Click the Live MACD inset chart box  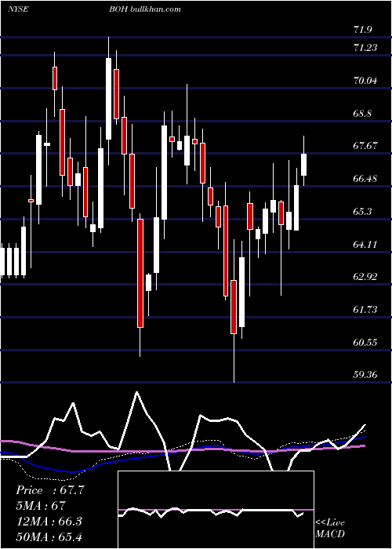pyautogui.click(x=216, y=510)
